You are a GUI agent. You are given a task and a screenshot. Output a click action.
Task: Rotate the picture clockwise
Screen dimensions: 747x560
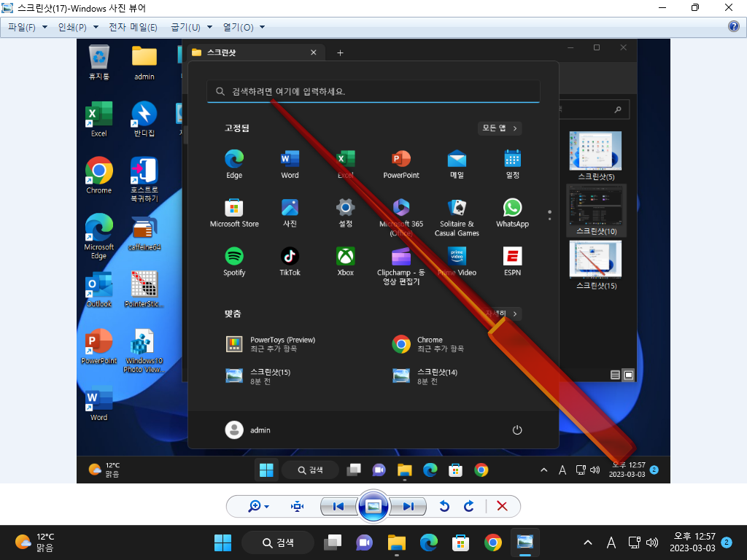coord(469,506)
